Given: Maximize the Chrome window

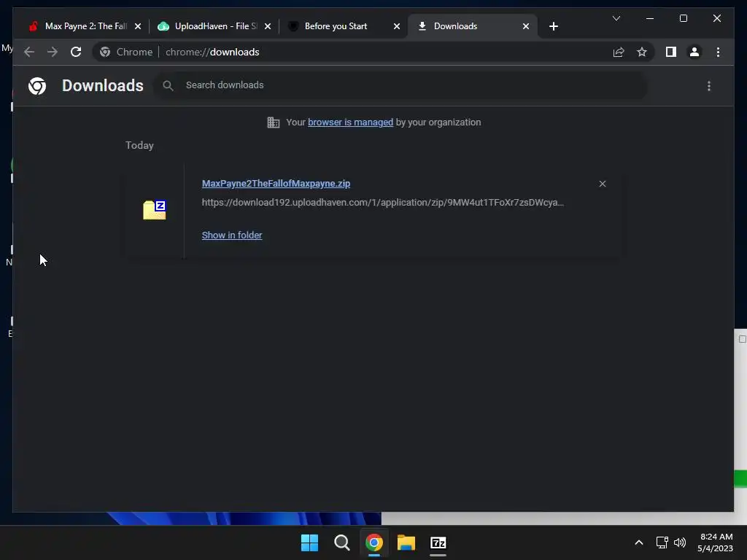Looking at the screenshot, I should (683, 18).
